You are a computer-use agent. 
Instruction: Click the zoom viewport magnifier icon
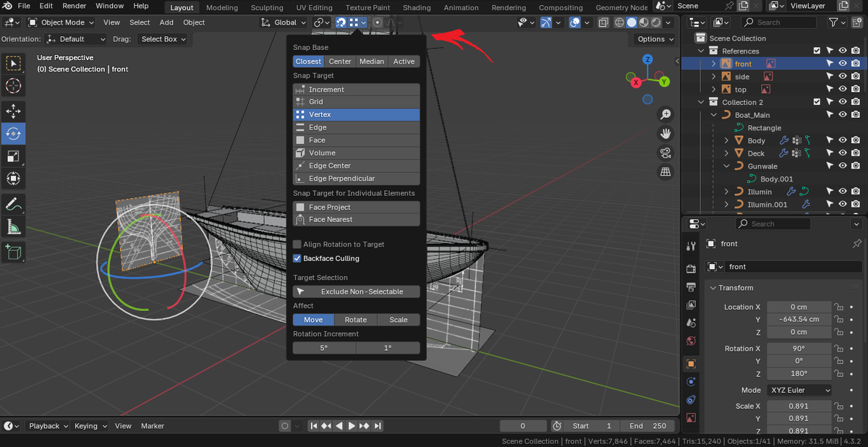[665, 114]
